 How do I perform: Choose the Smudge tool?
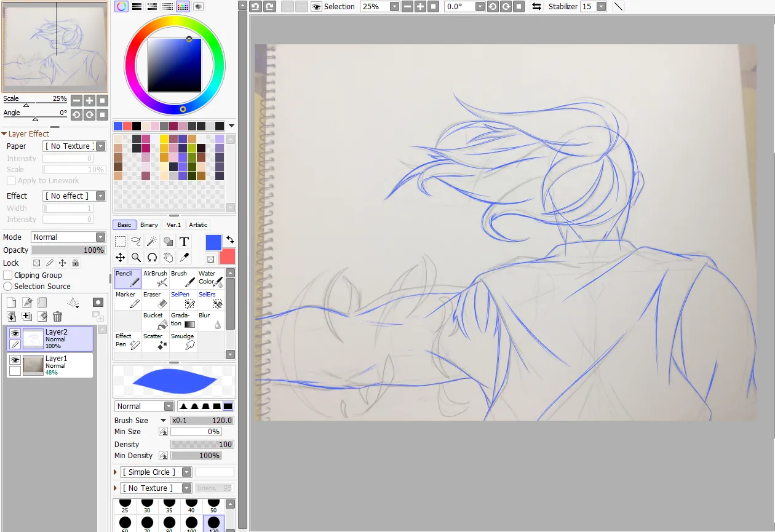coord(183,341)
